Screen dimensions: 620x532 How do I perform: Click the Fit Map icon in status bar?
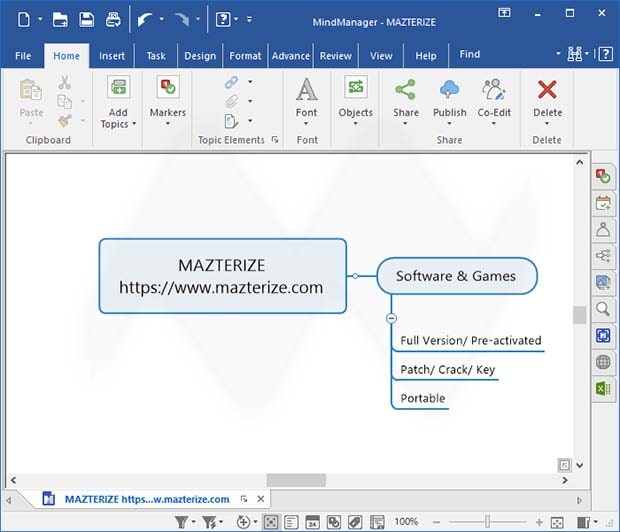point(557,523)
